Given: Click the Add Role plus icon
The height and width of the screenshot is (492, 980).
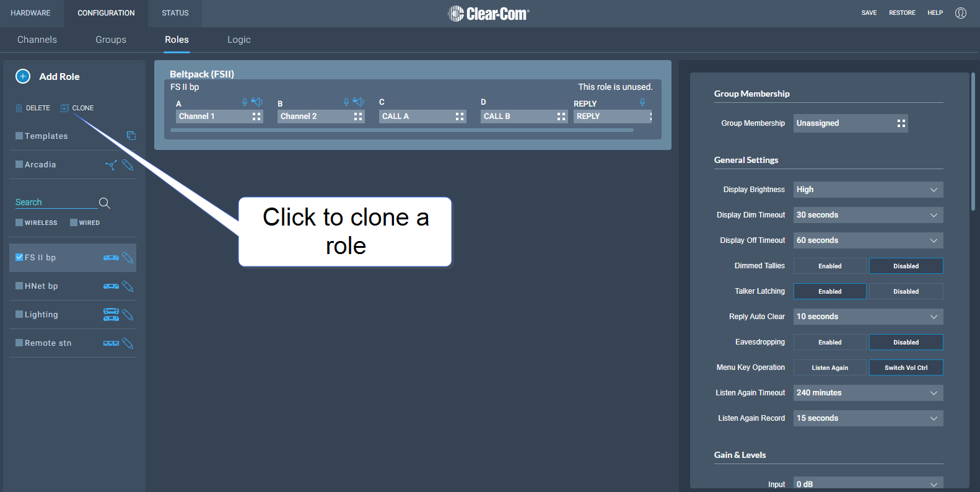Looking at the screenshot, I should coord(23,76).
